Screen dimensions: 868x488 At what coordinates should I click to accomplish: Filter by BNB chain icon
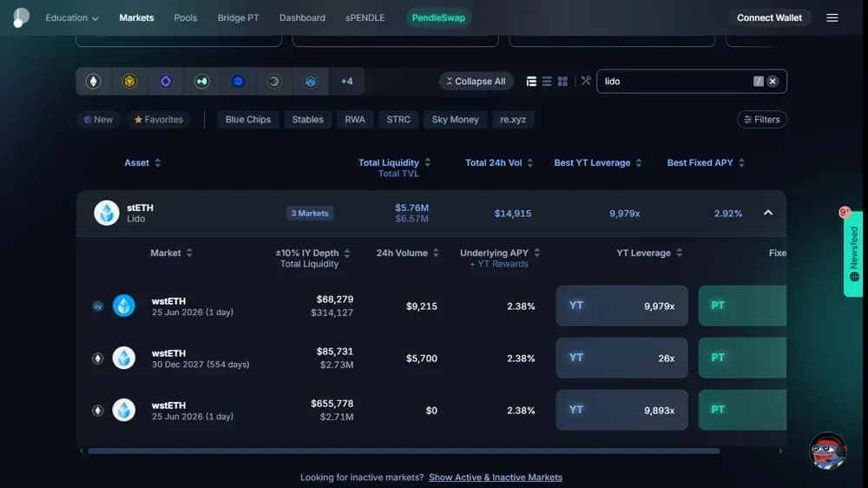pos(129,82)
